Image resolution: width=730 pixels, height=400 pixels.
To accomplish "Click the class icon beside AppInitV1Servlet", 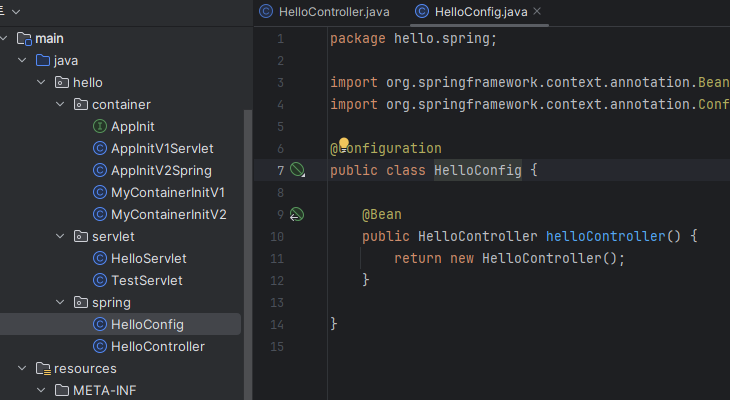I will point(100,149).
